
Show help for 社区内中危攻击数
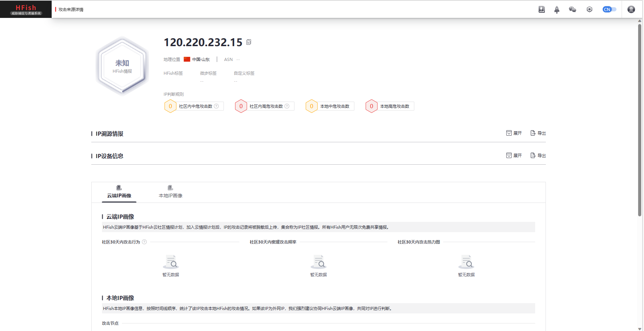click(x=216, y=106)
